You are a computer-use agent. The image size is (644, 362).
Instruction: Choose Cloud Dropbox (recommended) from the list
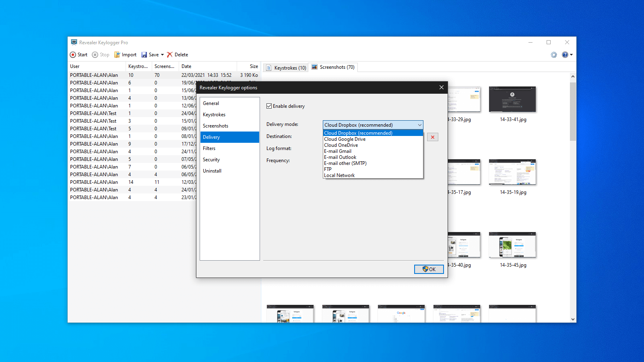click(373, 133)
